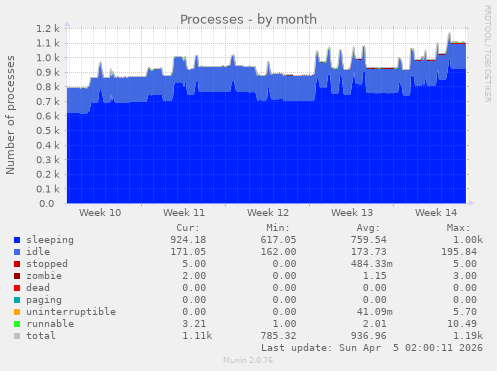Image resolution: width=497 pixels, height=371 pixels.
Task: Click sleeping average value 759.54
Action: (368, 240)
